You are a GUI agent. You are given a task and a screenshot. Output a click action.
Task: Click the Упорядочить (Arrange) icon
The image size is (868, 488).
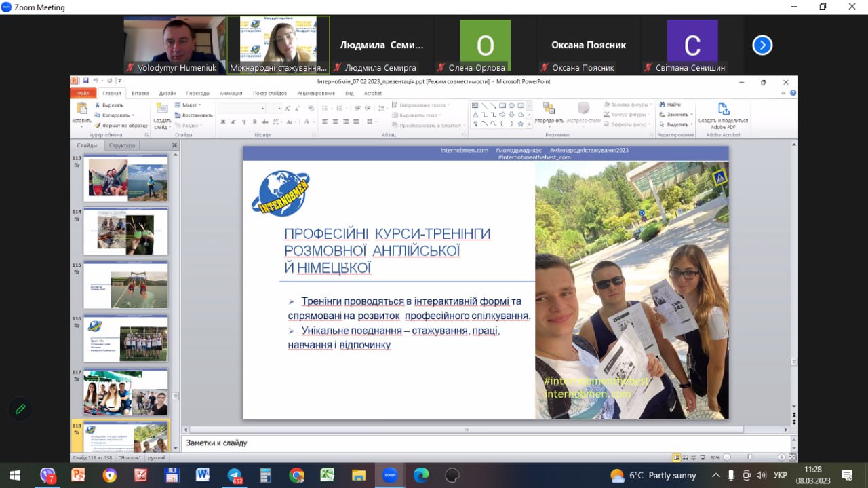coord(548,109)
